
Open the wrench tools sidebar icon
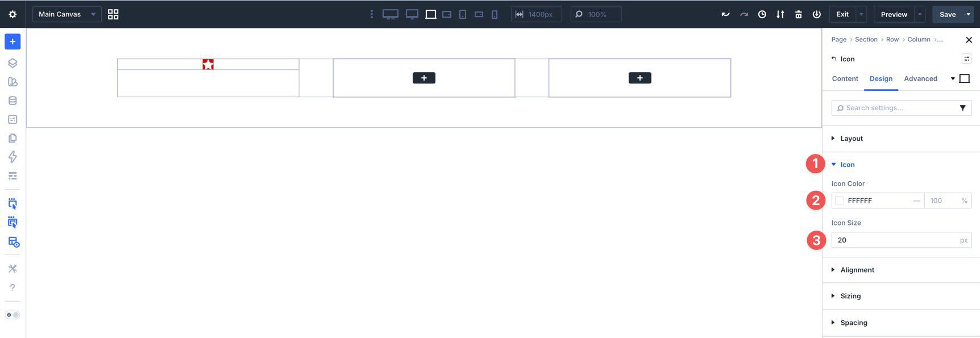(x=13, y=269)
